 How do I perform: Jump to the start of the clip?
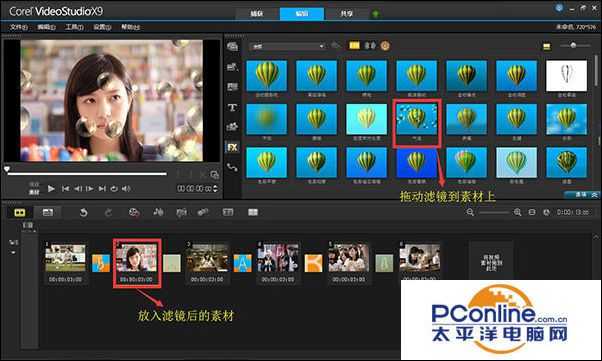66,189
